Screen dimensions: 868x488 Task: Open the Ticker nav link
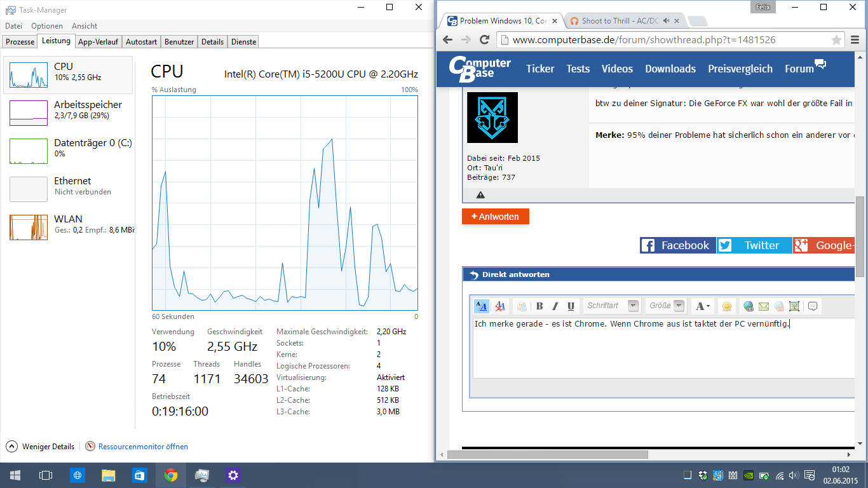pos(540,69)
